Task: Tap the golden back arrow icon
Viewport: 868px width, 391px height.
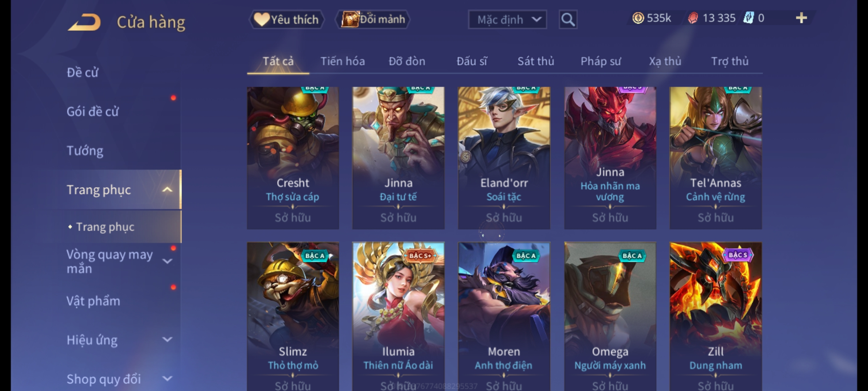Action: [x=84, y=22]
